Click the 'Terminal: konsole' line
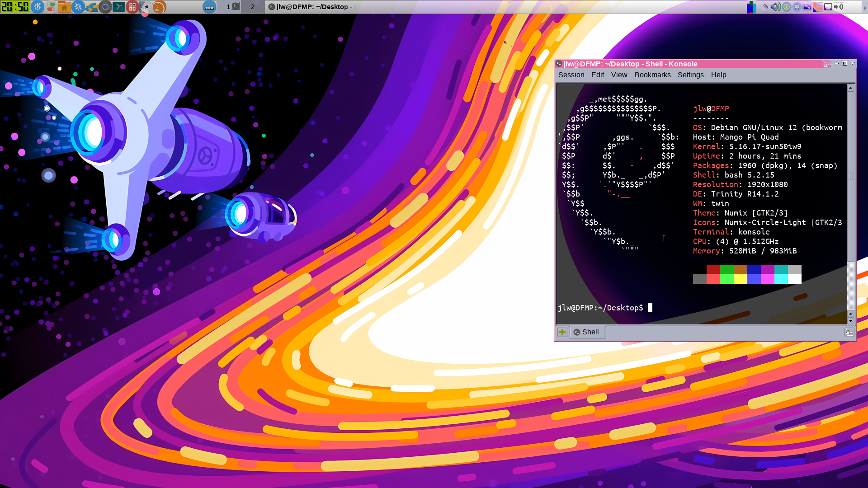The width and height of the screenshot is (868, 488). [731, 232]
